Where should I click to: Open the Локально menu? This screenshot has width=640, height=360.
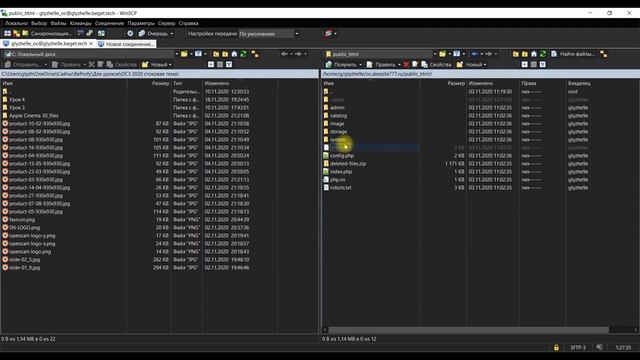click(16, 23)
